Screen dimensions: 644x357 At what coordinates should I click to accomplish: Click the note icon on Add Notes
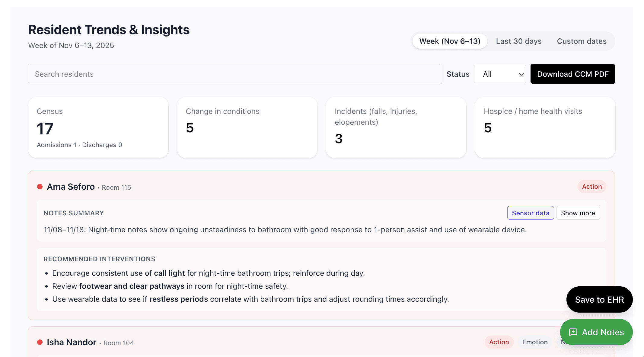pos(573,332)
